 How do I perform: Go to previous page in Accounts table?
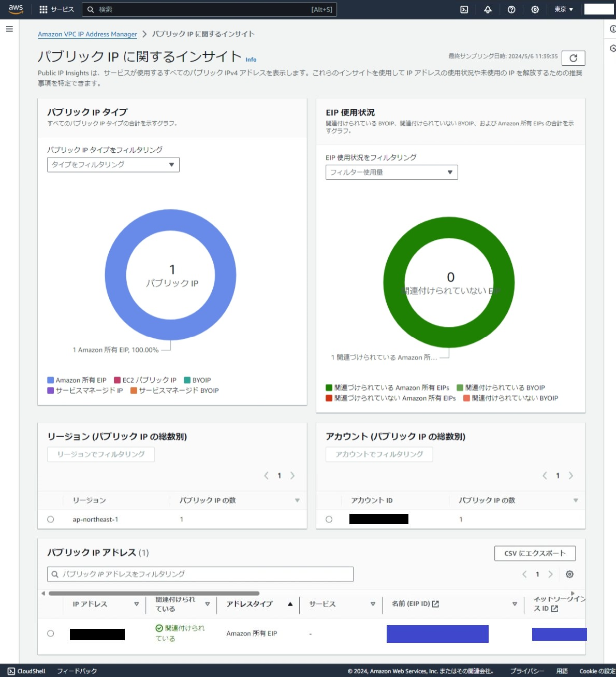545,476
